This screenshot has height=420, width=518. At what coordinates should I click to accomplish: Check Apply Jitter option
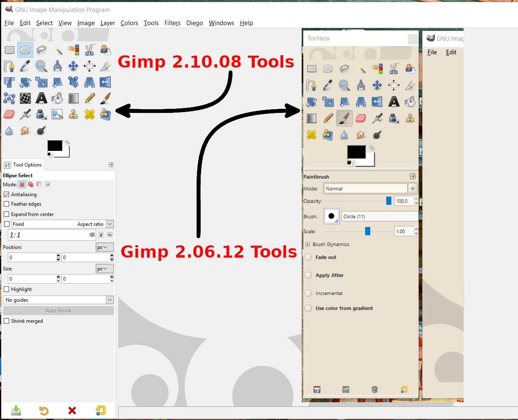click(308, 275)
